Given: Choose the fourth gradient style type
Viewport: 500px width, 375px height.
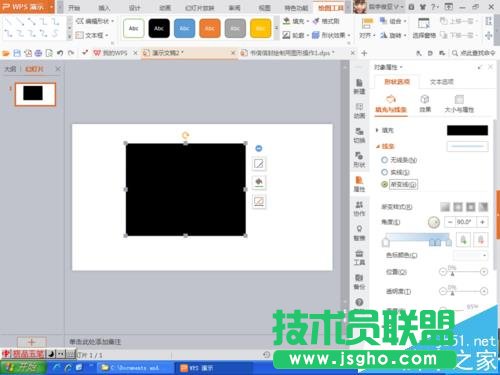Looking at the screenshot, I should click(483, 207).
